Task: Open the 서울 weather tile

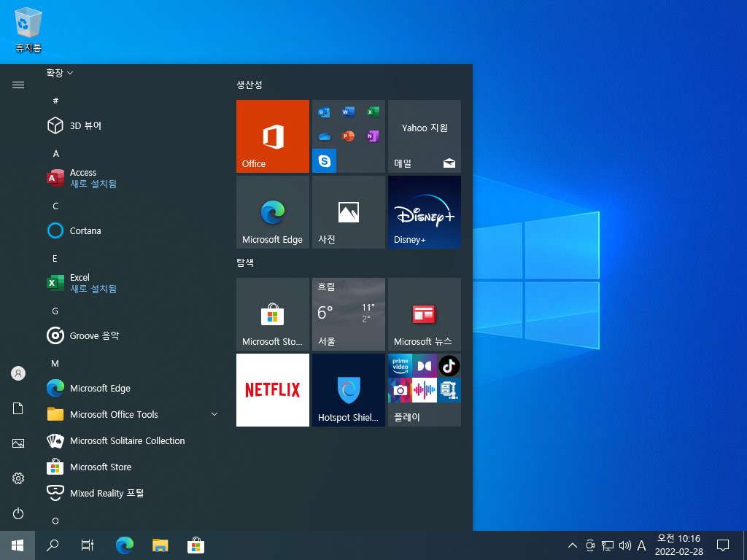Action: (348, 314)
